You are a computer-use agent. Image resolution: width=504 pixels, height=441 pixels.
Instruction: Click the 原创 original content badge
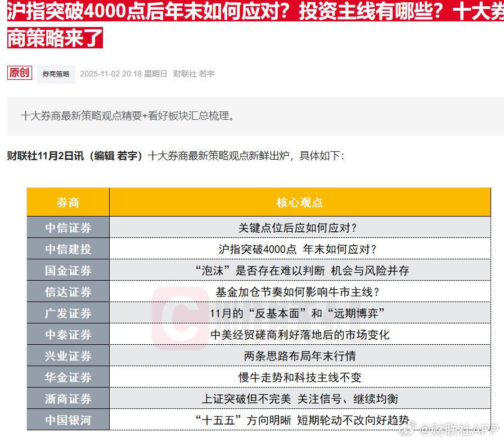19,73
